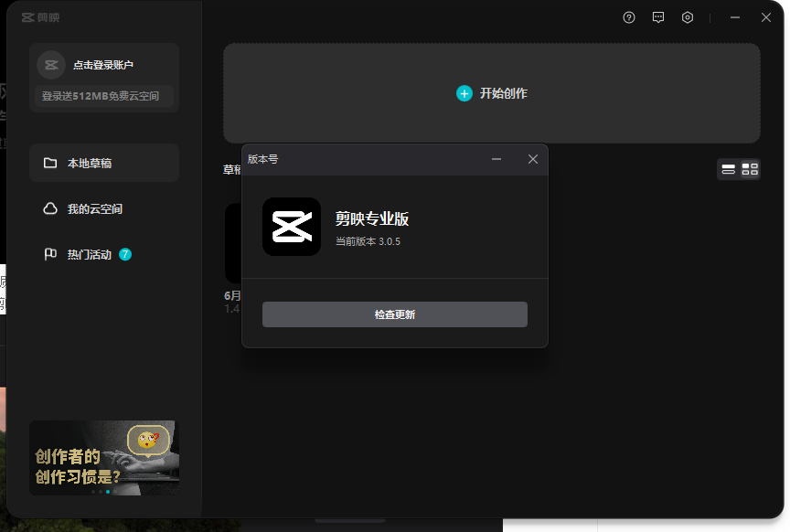Click 点击登录账户 to log in
790x532 pixels.
click(103, 65)
